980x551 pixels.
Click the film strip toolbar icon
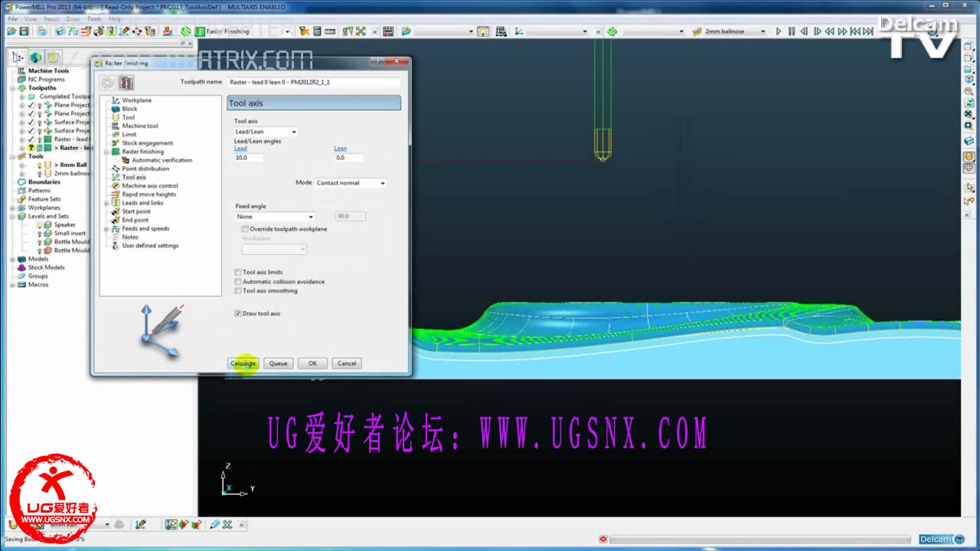388,31
